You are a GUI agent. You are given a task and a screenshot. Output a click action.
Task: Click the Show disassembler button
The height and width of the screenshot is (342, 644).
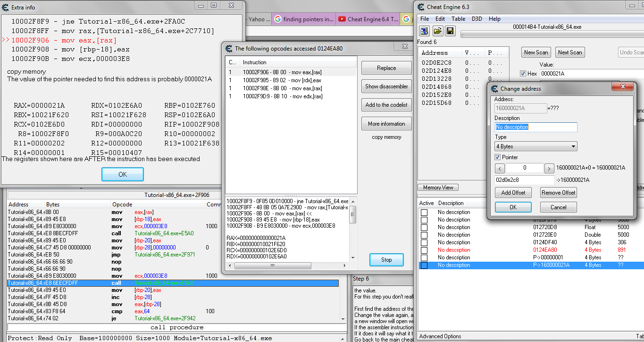[386, 86]
